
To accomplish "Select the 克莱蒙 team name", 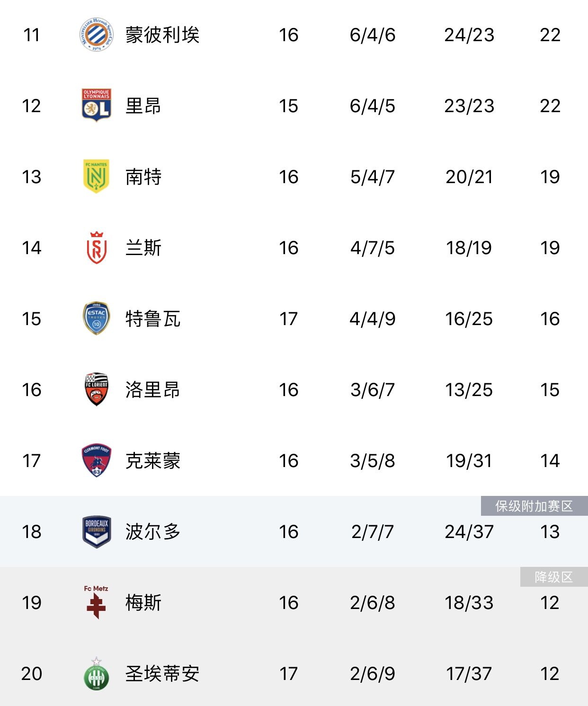I will [x=153, y=461].
